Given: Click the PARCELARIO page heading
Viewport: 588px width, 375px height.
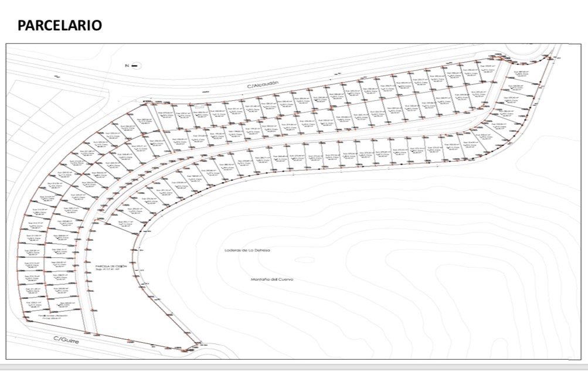Looking at the screenshot, I should [60, 26].
